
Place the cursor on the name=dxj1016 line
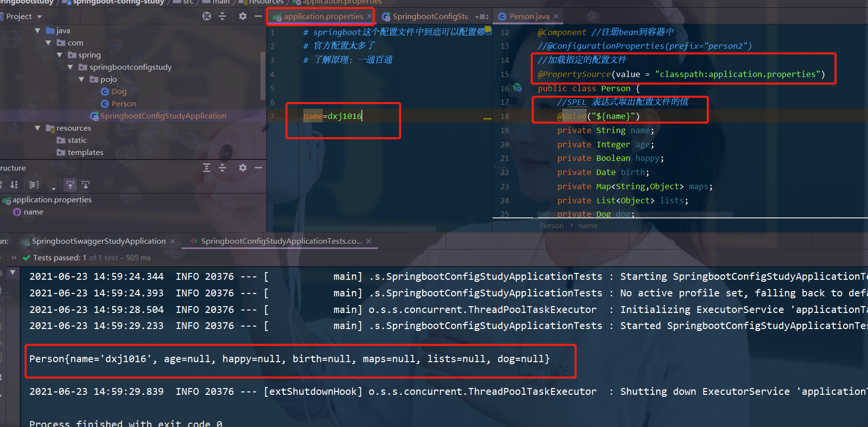333,116
